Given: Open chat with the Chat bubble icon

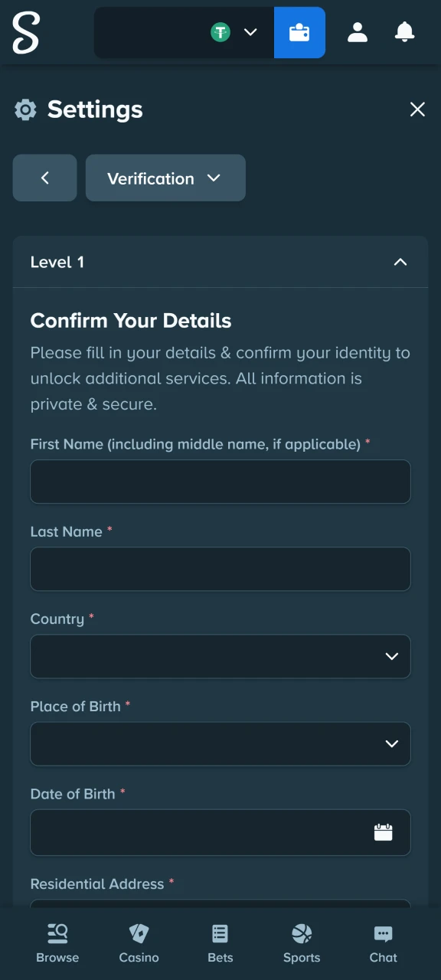Looking at the screenshot, I should [x=383, y=933].
